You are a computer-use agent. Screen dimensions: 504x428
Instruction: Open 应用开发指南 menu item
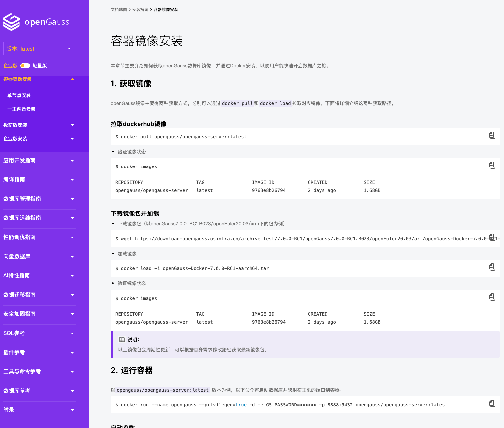coord(19,160)
